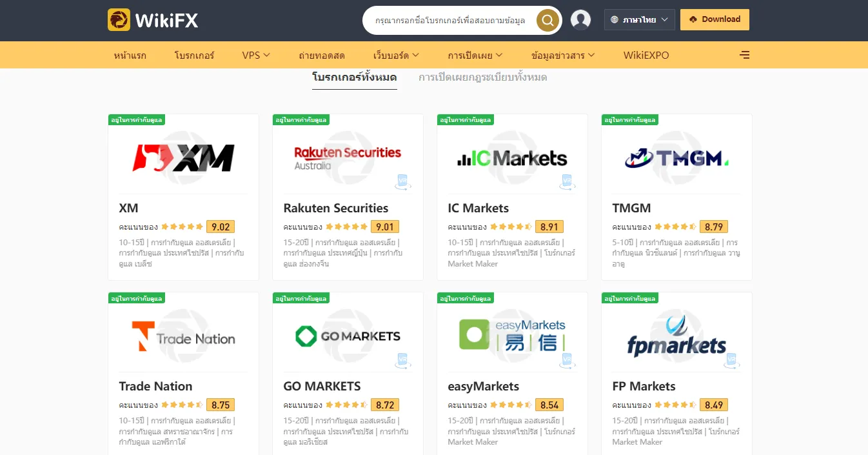Click the IC Markets logo
Viewport: 868px width, 455px height.
pos(512,158)
